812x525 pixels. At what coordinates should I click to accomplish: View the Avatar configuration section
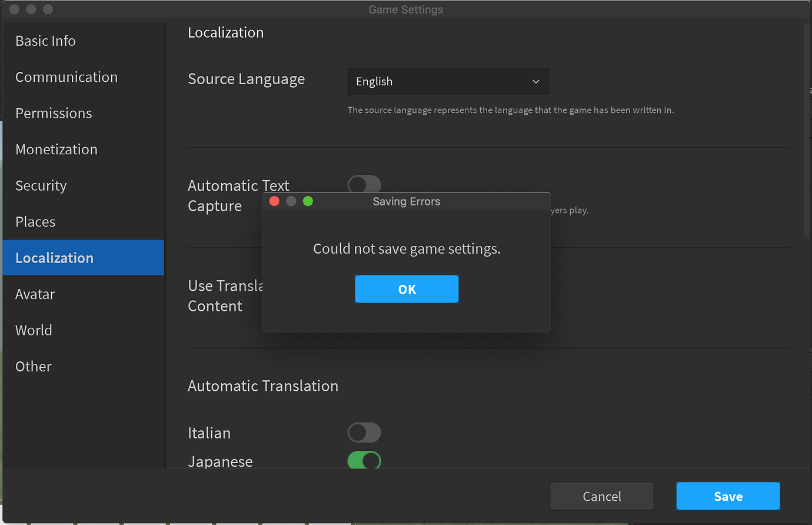(x=35, y=294)
